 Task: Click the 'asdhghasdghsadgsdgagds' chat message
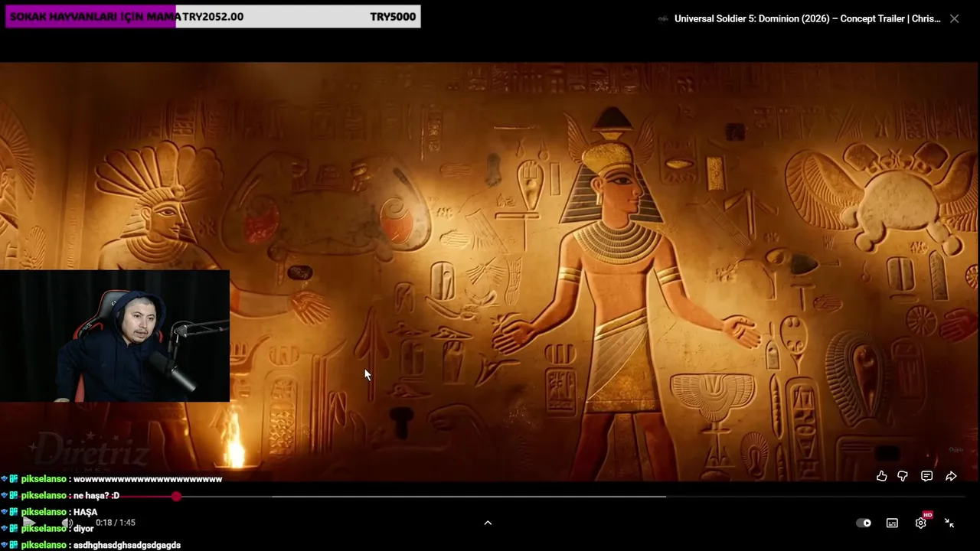click(x=91, y=545)
